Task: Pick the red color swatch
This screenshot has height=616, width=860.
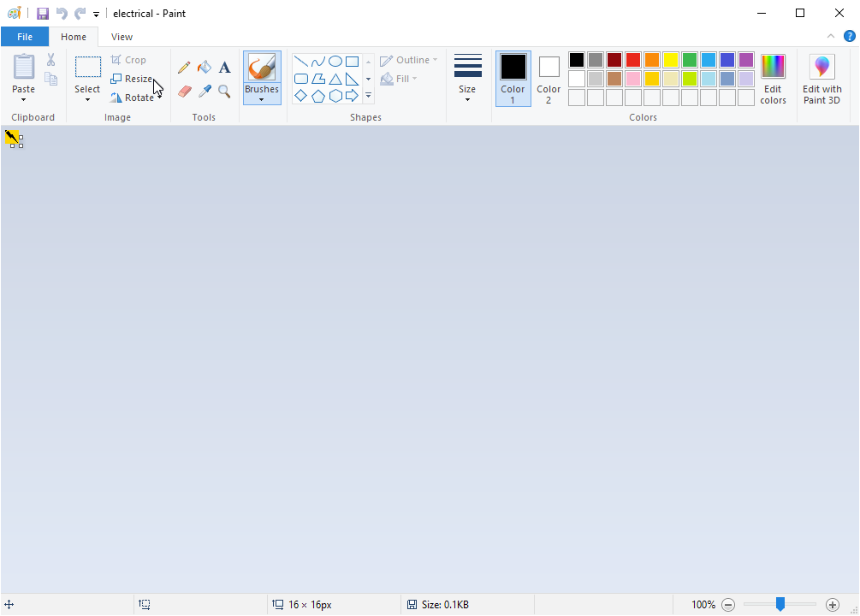Action: pos(633,60)
